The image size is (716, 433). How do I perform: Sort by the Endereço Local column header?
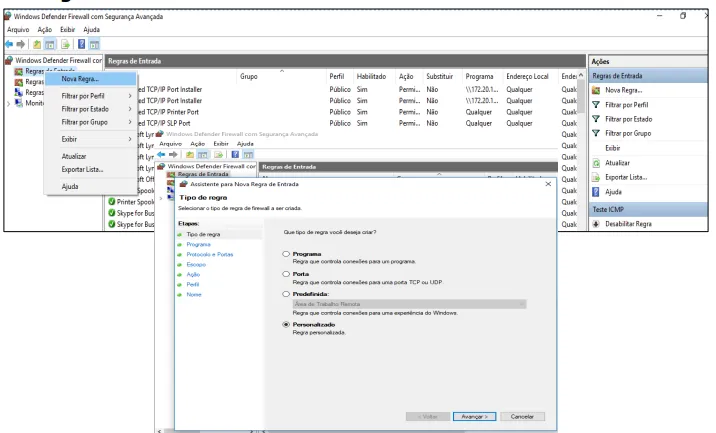527,76
